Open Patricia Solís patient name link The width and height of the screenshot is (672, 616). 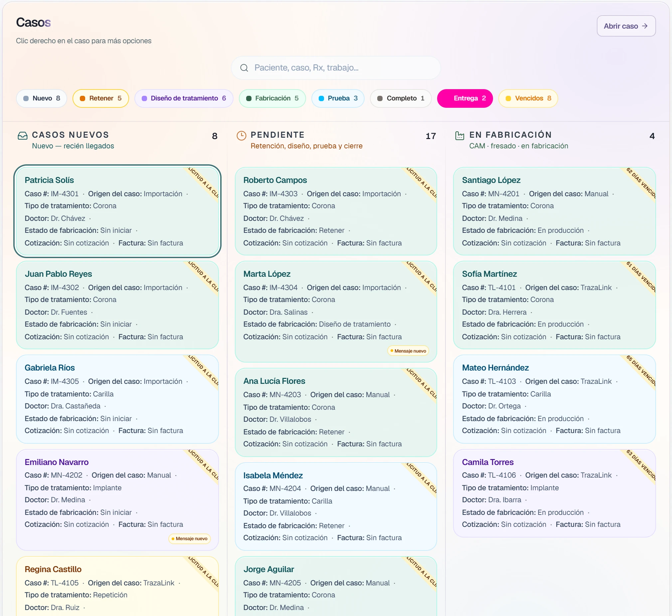tap(49, 180)
